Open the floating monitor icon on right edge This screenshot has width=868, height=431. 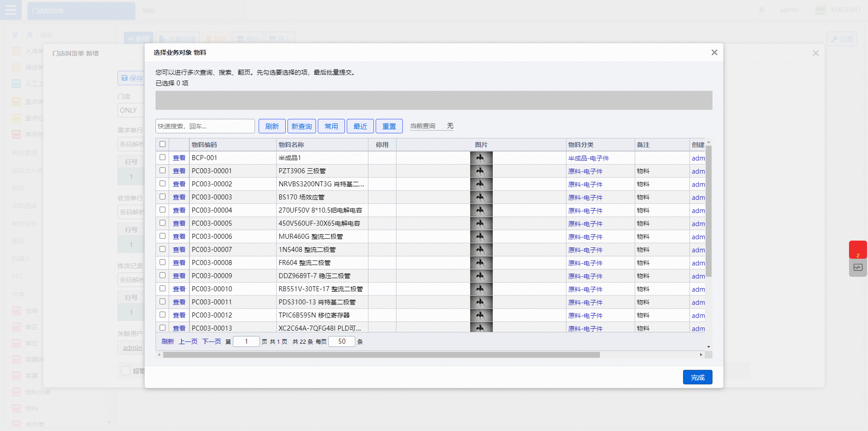coord(858,268)
